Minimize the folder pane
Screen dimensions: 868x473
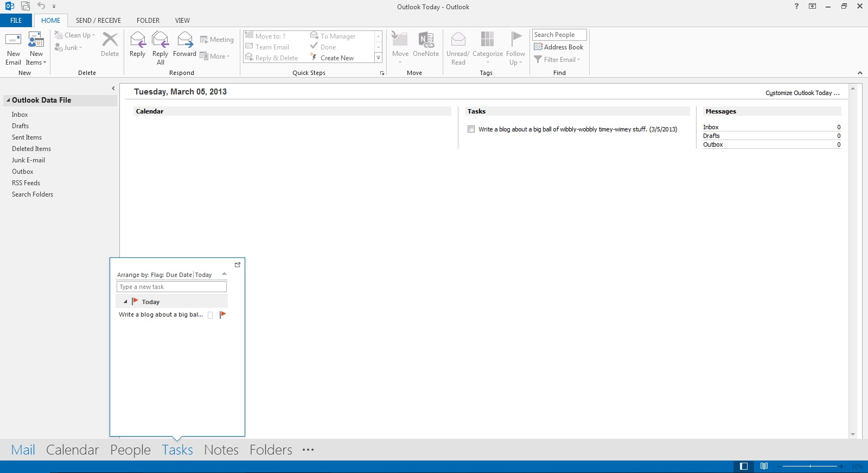(113, 88)
